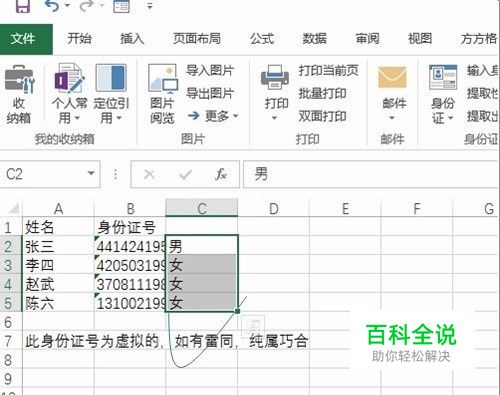Expand the 打印 dropdown arrow
This screenshot has width=500, height=395.
point(274,118)
